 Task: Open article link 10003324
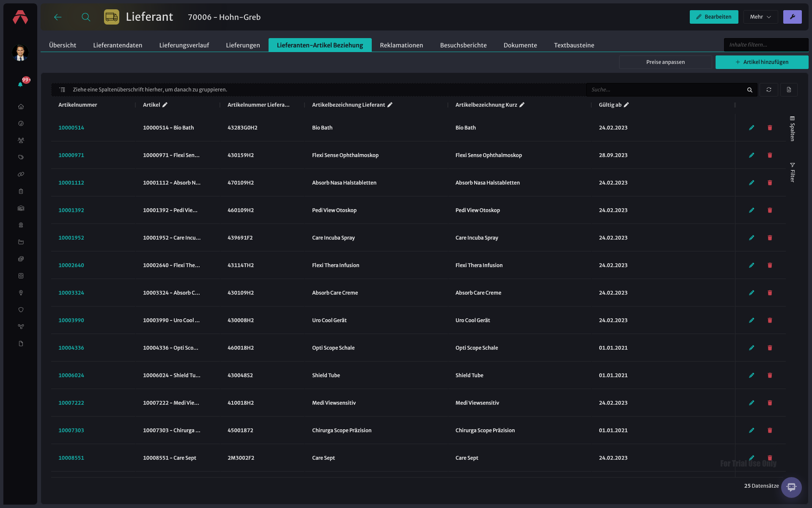(71, 293)
